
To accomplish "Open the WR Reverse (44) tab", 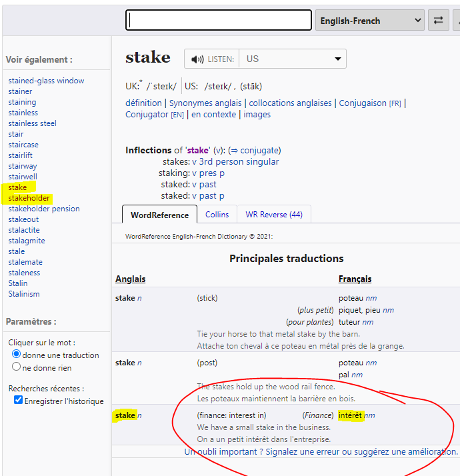I will 273,214.
